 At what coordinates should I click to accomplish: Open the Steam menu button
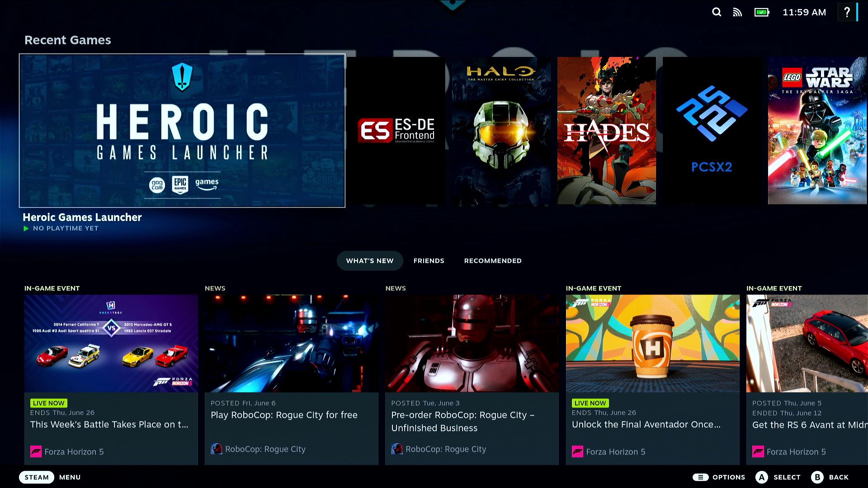37,477
